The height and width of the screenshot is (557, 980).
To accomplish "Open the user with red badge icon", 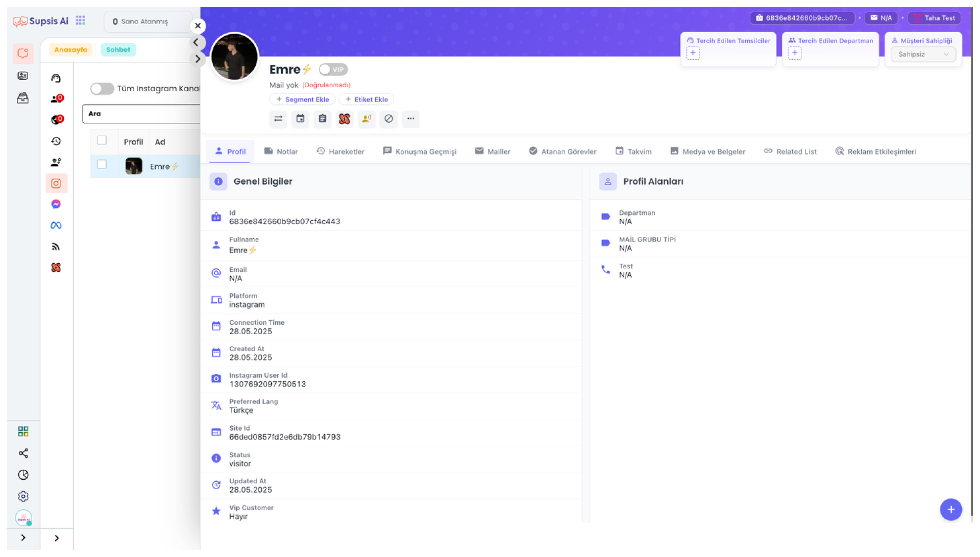I will coord(57,99).
